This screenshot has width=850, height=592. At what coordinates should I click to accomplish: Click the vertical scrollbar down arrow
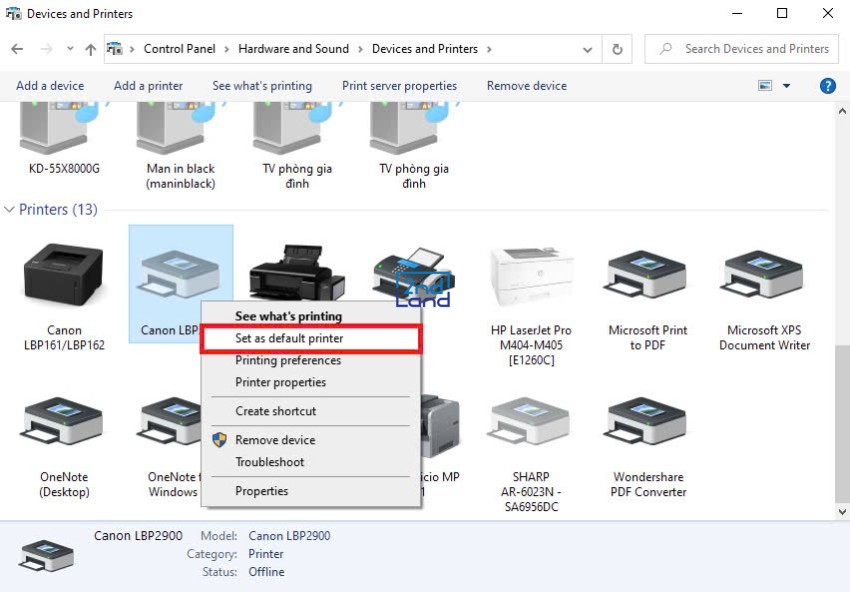(842, 511)
